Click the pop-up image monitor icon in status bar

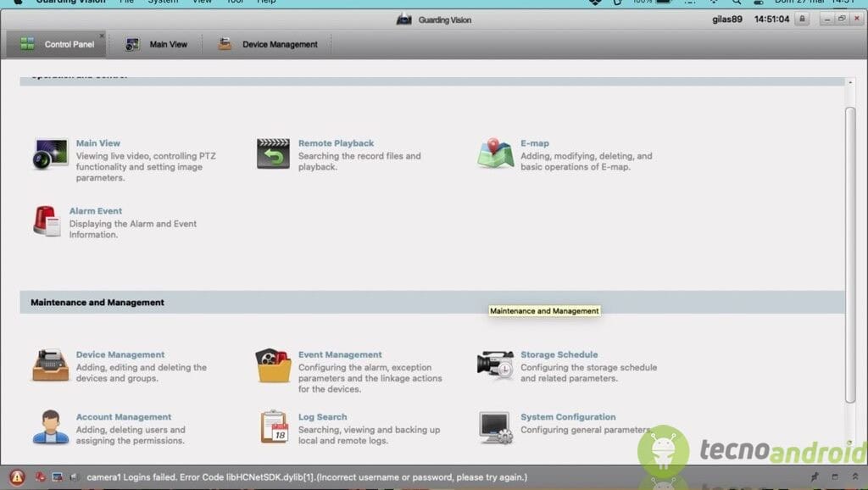coord(57,476)
